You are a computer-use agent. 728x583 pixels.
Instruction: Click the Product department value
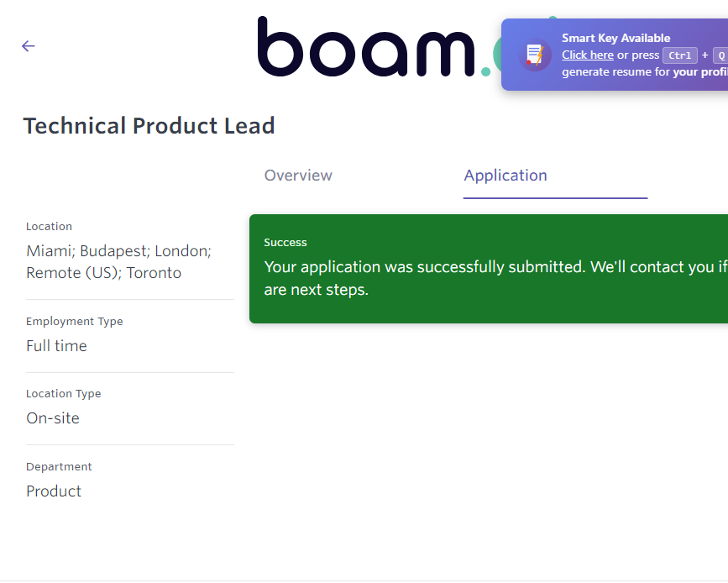tap(54, 491)
